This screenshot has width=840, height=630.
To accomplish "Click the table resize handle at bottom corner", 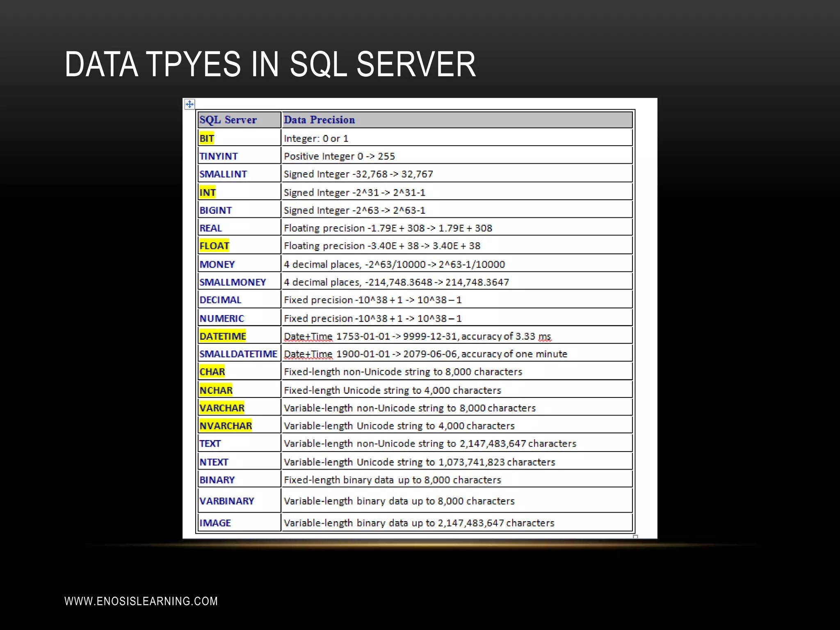I will (635, 536).
